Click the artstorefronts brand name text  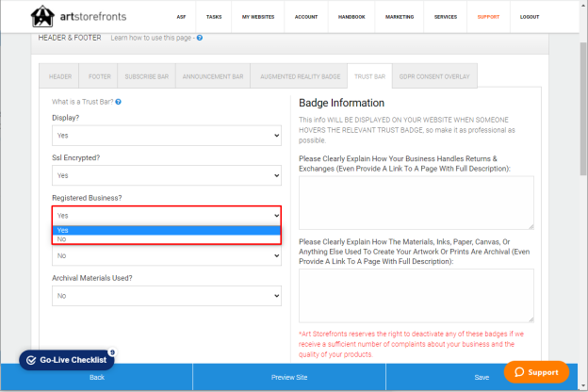93,17
